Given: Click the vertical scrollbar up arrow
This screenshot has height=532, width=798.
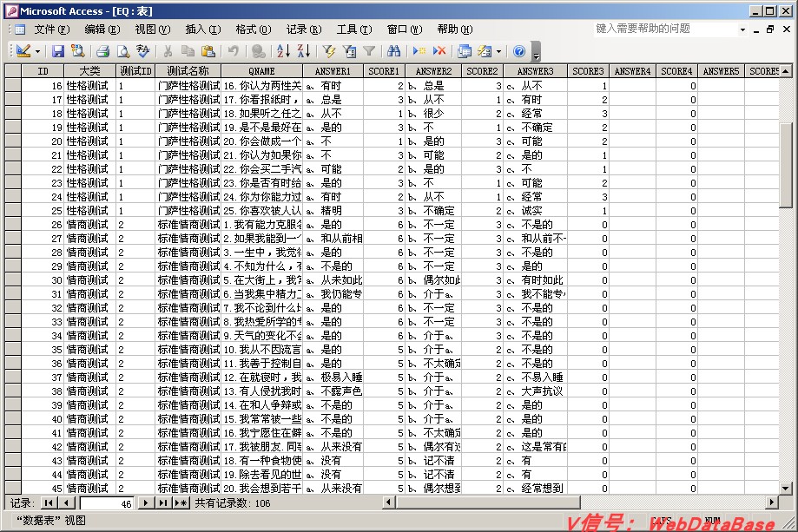Looking at the screenshot, I should pos(785,71).
